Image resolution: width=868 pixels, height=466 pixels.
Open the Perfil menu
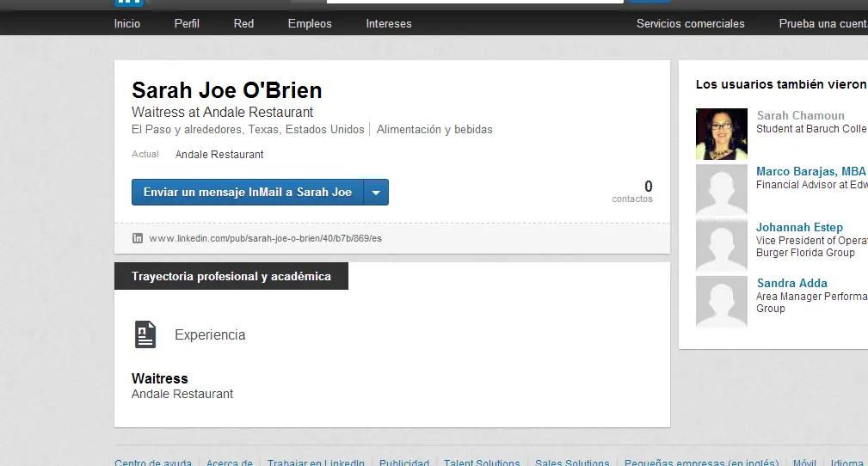(x=187, y=23)
